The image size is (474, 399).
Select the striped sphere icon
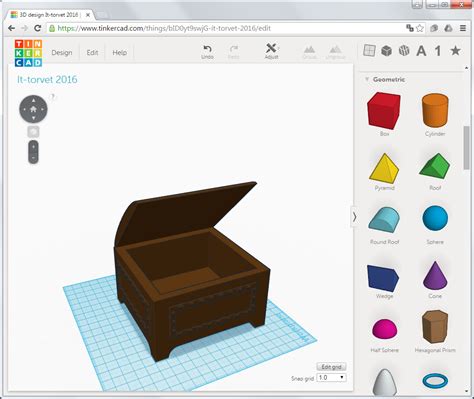tap(404, 51)
